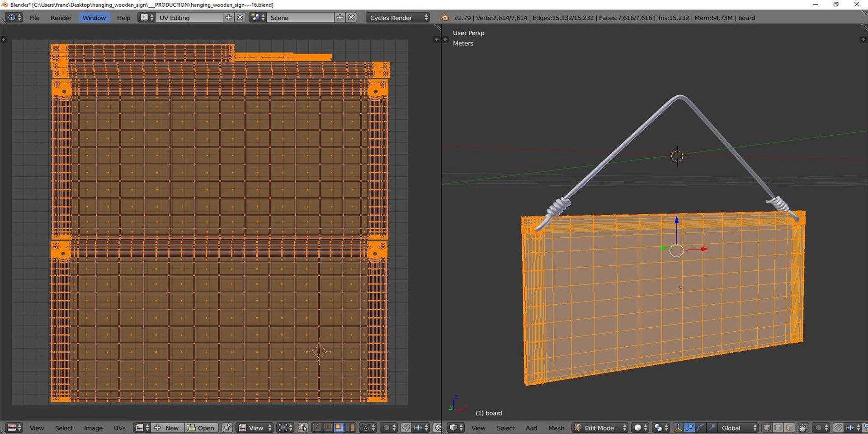Activate the rotate manipulator icon
Screen dimensions: 868x434
700,428
